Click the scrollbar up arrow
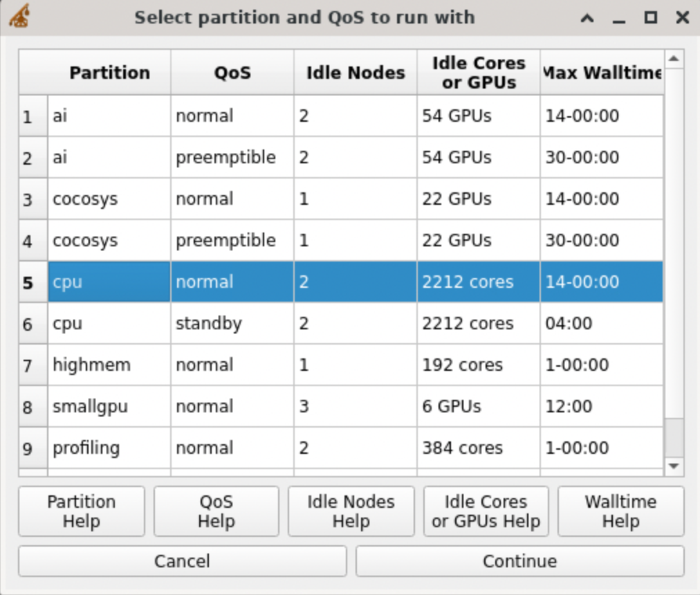This screenshot has height=595, width=700. pos(674,59)
